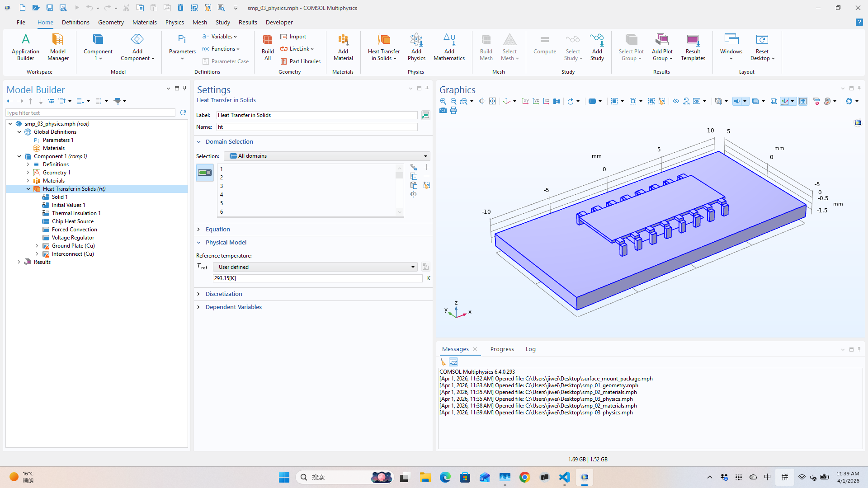
Task: Collapse the Physical Model section
Action: (198, 243)
